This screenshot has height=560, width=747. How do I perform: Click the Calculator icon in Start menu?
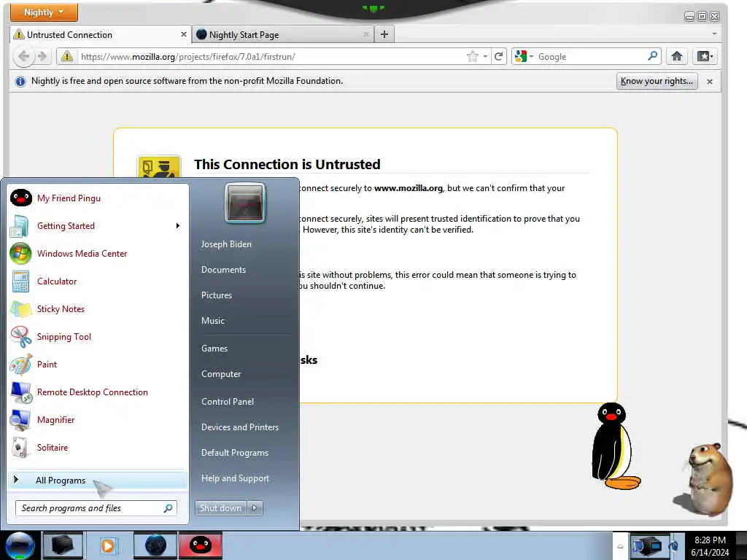[x=21, y=281]
